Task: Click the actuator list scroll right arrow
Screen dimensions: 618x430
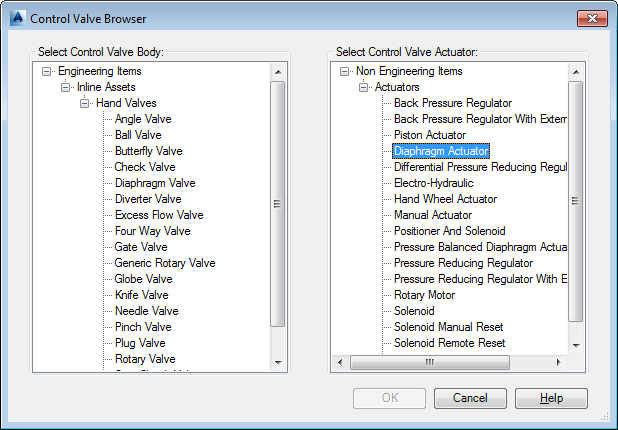Action: pos(558,362)
